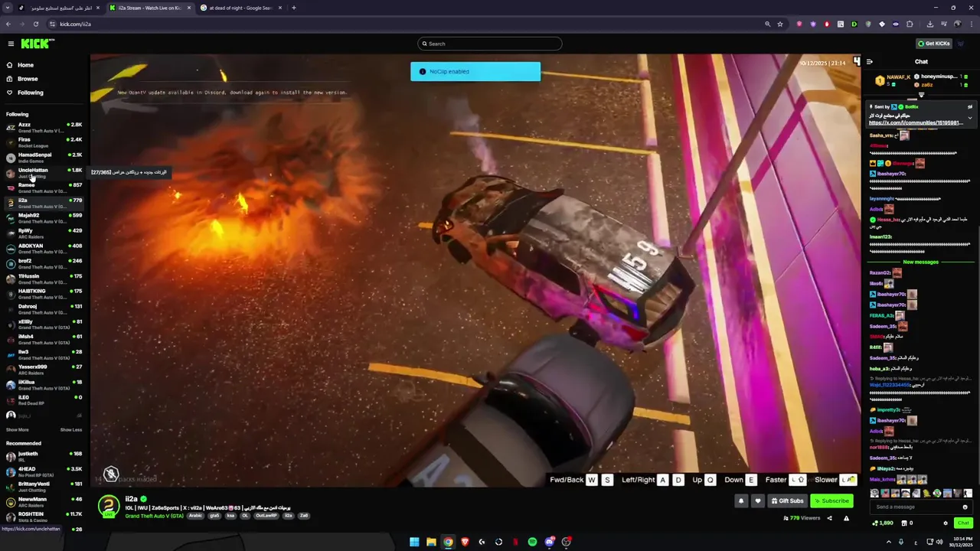Screen dimensions: 980x551
Task: Open a new browser tab
Action: (294, 8)
